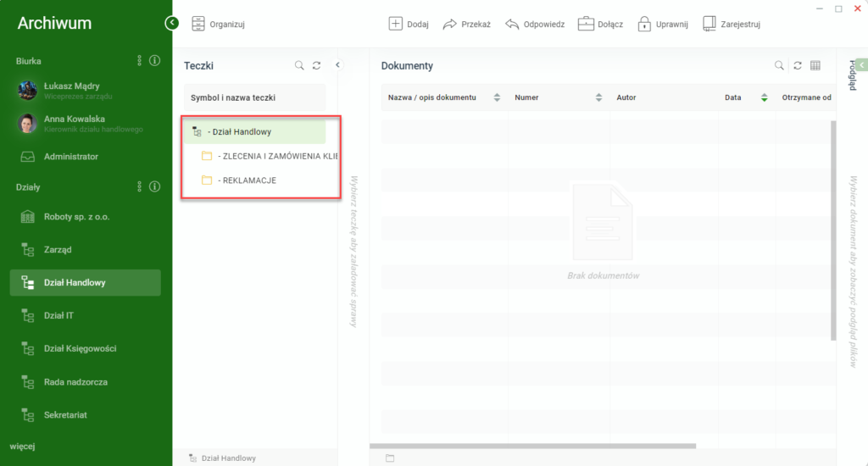Screen dimensions: 868x466
Task: Click the Dołącz briefcase button
Action: pos(600,24)
